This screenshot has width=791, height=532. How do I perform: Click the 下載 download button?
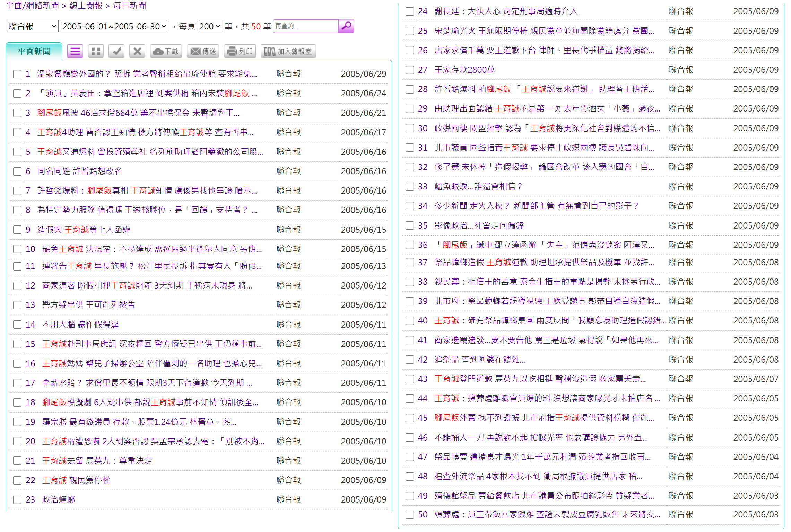166,52
